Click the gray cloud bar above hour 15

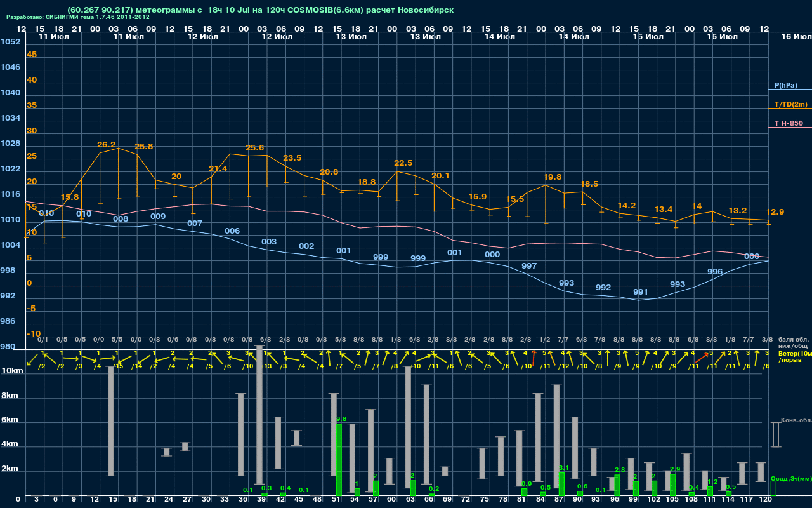pos(111,420)
